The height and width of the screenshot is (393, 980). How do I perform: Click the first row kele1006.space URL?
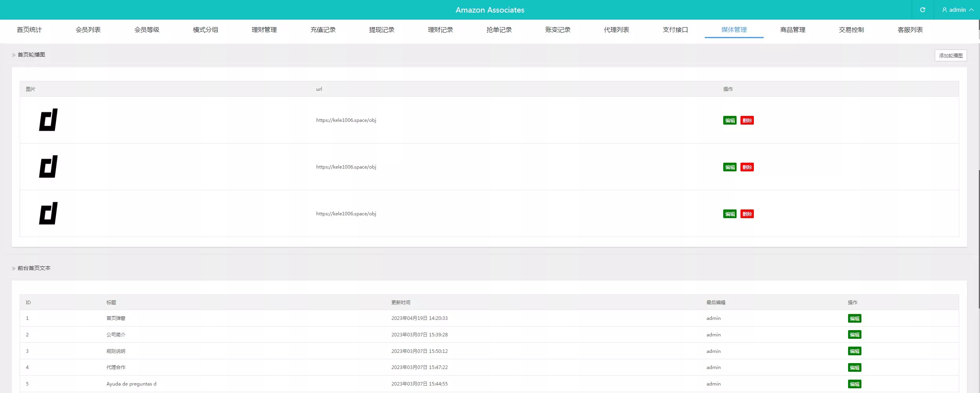(346, 120)
